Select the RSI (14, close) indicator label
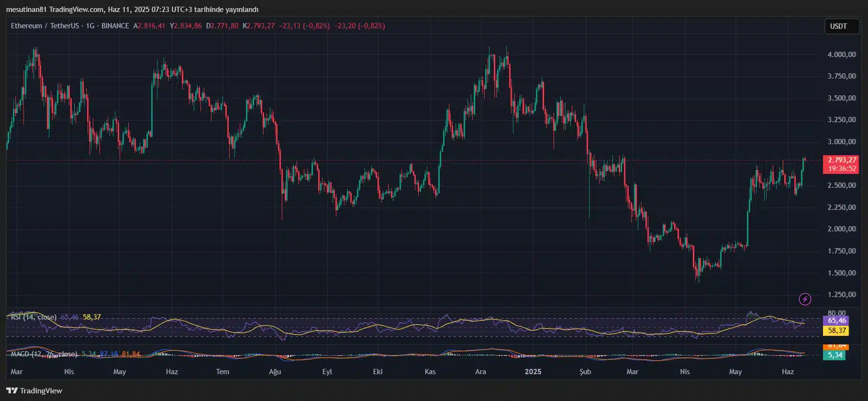 33,317
